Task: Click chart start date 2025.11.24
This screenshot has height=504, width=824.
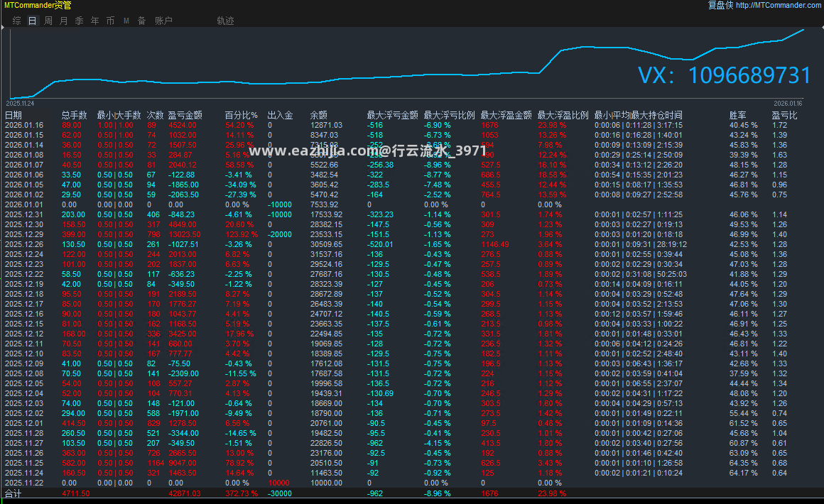Action: (21, 104)
